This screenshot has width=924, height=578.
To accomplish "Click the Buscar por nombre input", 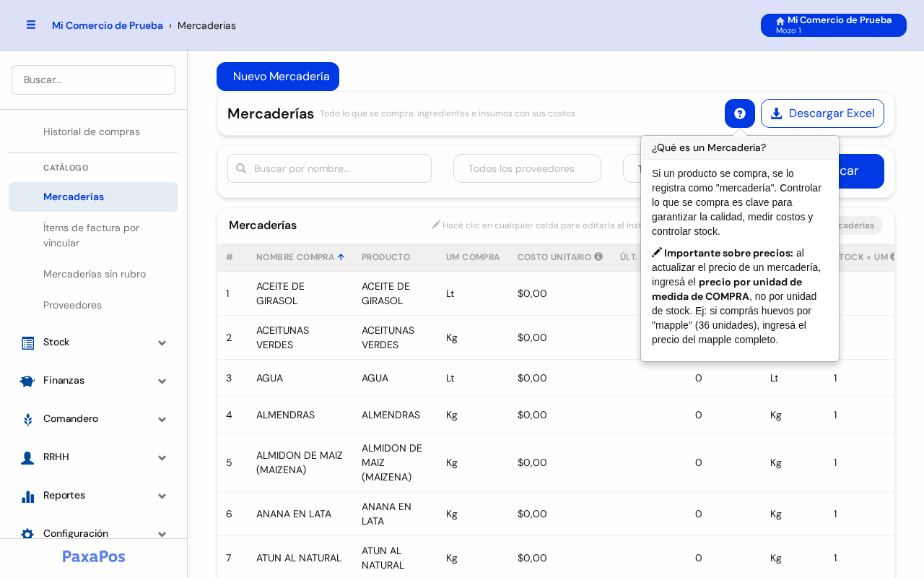I will pos(329,168).
